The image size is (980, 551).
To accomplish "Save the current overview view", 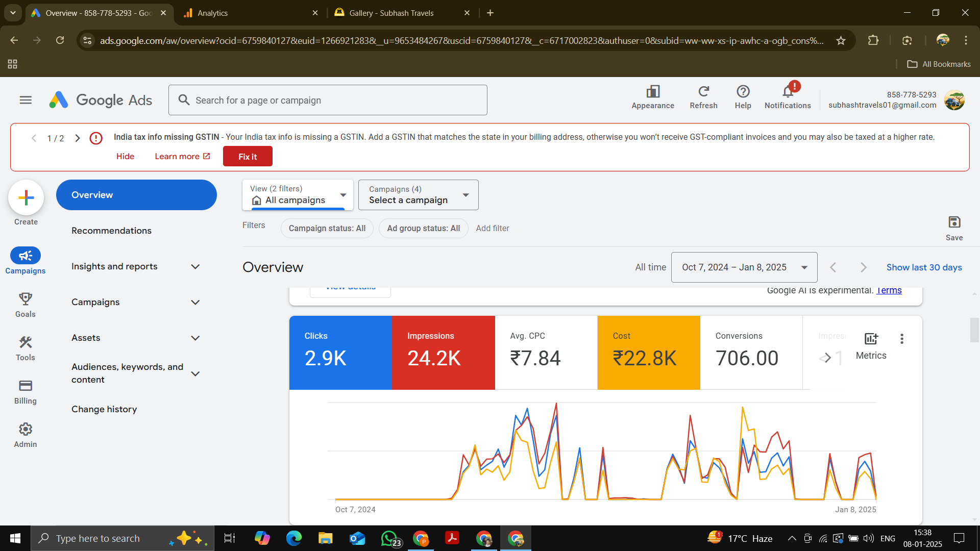I will pyautogui.click(x=954, y=228).
